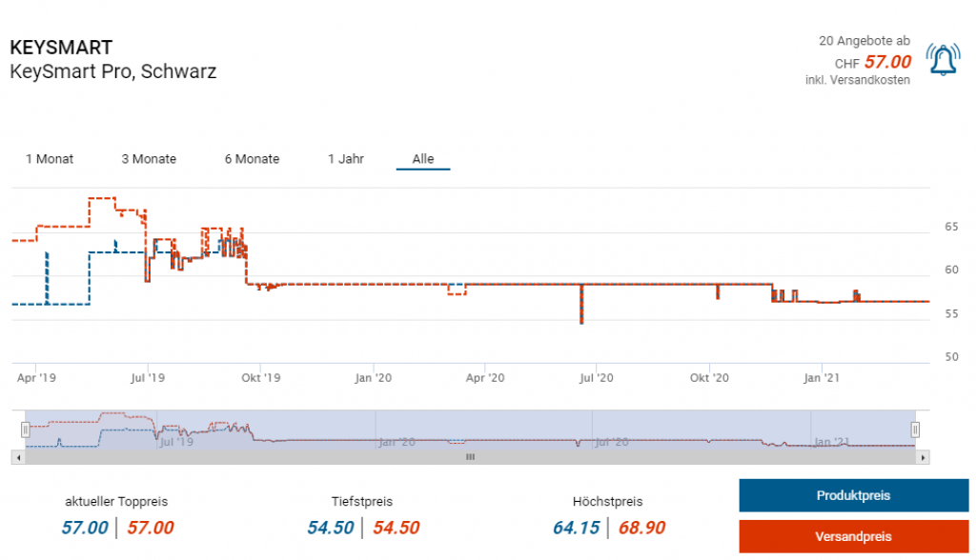Click the navigator scrollbar grip
976x560 pixels.
469,457
